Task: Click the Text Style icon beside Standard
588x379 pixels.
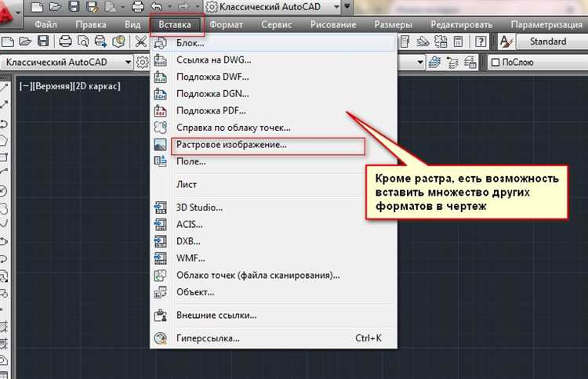Action: [506, 42]
